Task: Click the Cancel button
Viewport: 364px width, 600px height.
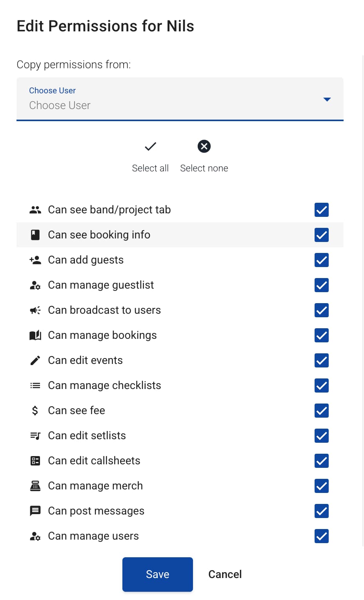Action: pyautogui.click(x=225, y=575)
